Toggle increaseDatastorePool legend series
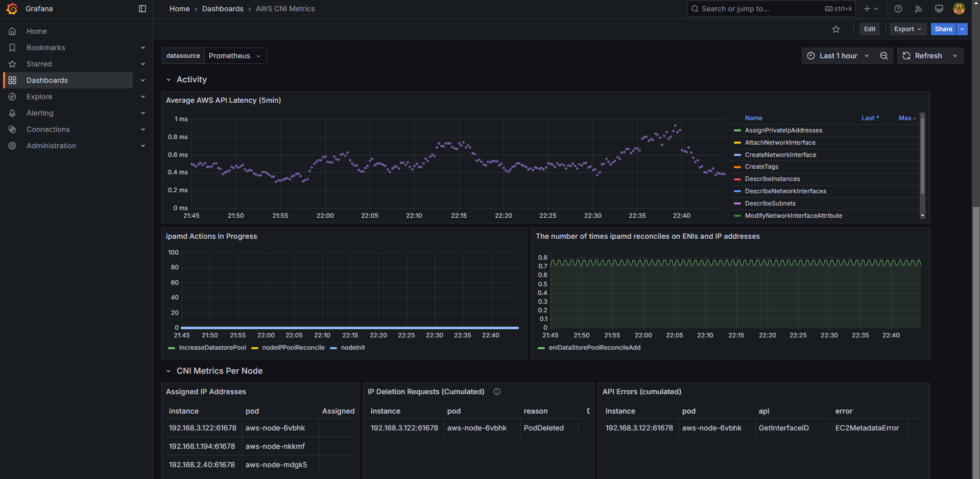Image resolution: width=980 pixels, height=479 pixels. [212, 348]
